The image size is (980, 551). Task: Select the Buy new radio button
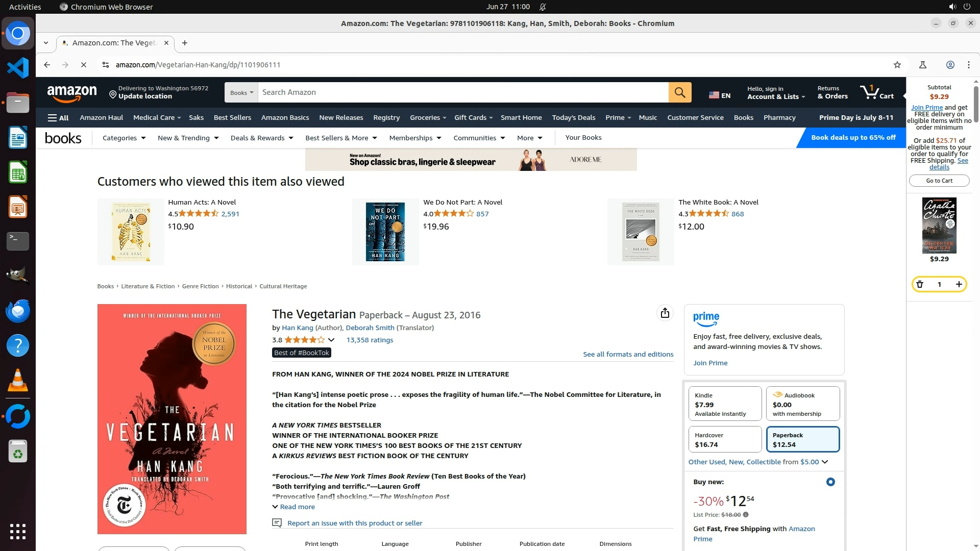pos(830,482)
